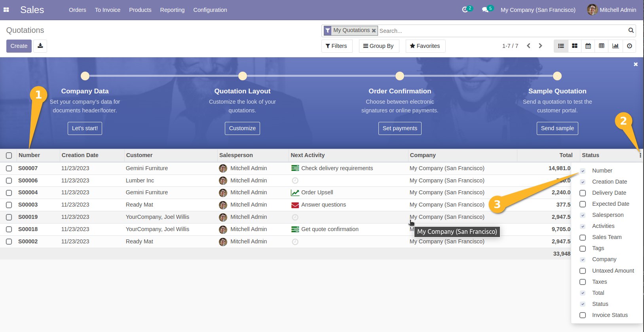Open the Configuration menu
644x332 pixels.
tap(210, 10)
